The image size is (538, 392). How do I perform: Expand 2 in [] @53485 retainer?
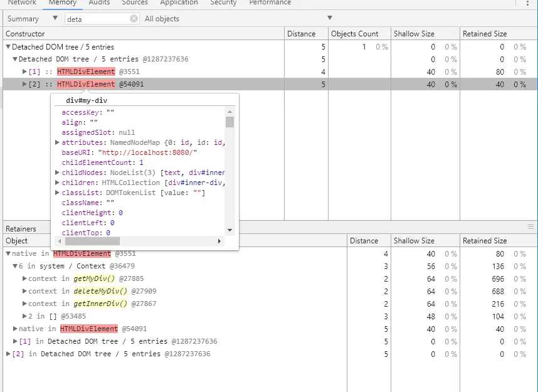coord(24,316)
